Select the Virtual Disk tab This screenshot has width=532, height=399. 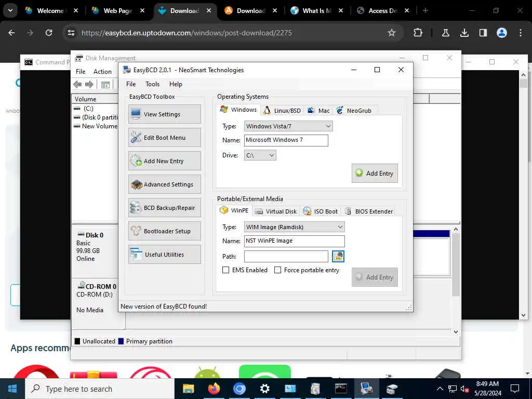276,211
